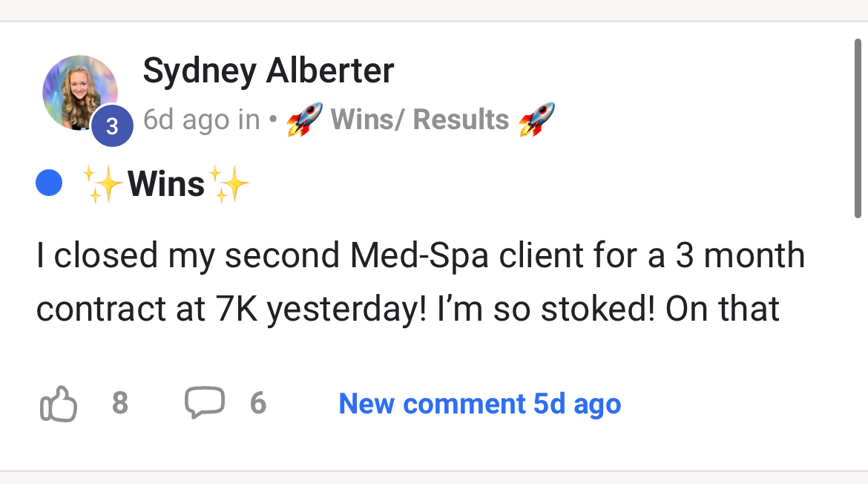Click the line mentioning contract at 7K
Viewport: 868px width, 484px height.
coord(407,309)
